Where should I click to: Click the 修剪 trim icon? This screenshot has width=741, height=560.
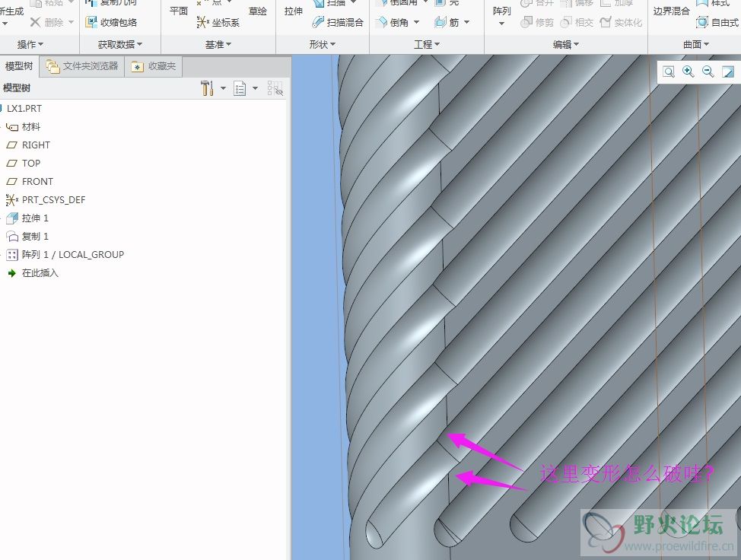click(526, 22)
